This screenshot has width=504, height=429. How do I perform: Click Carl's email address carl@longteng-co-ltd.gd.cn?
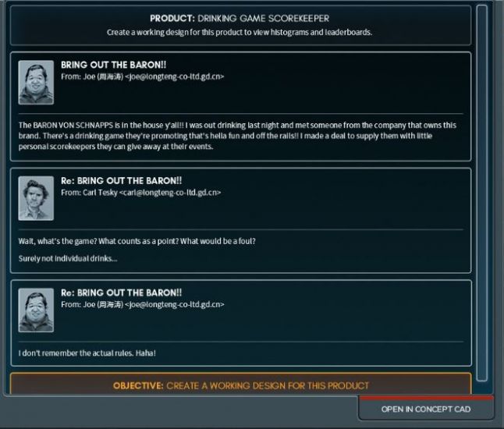[170, 192]
